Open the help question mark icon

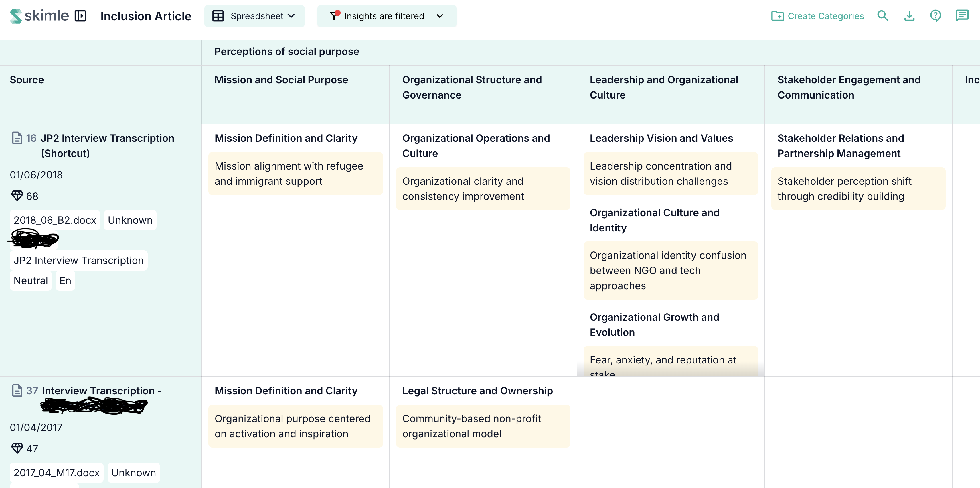(936, 16)
